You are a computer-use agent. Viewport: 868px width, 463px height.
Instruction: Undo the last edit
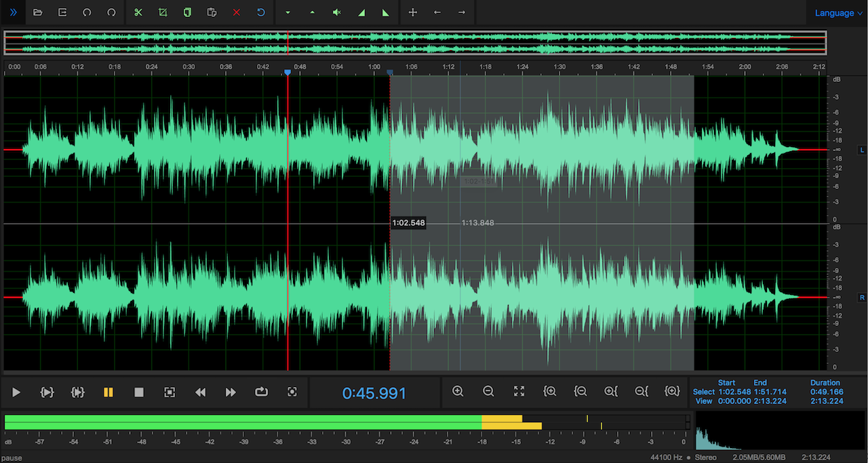[x=87, y=12]
